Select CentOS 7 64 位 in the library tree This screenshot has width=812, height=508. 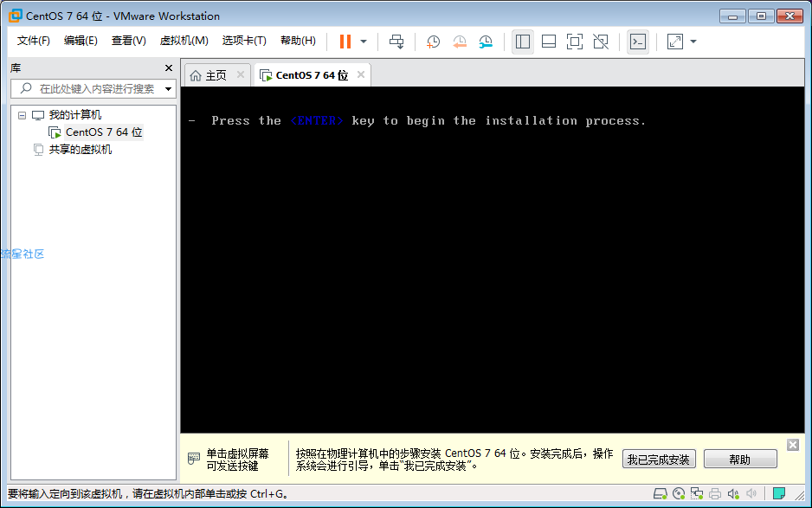click(104, 132)
